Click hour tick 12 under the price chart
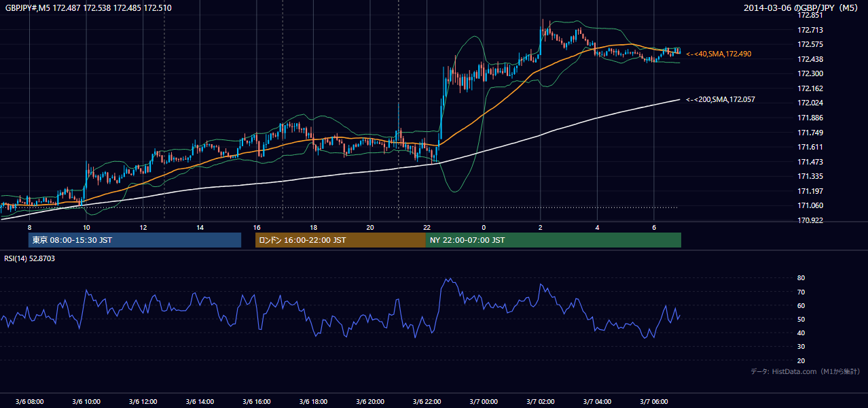 pos(143,227)
